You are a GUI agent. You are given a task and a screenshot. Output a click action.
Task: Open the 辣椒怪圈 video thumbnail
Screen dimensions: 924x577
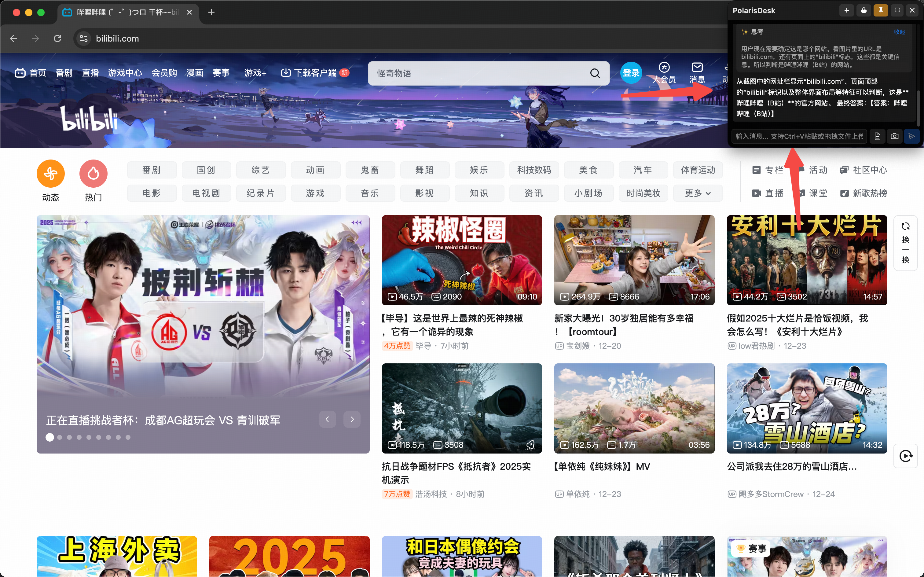pos(462,260)
